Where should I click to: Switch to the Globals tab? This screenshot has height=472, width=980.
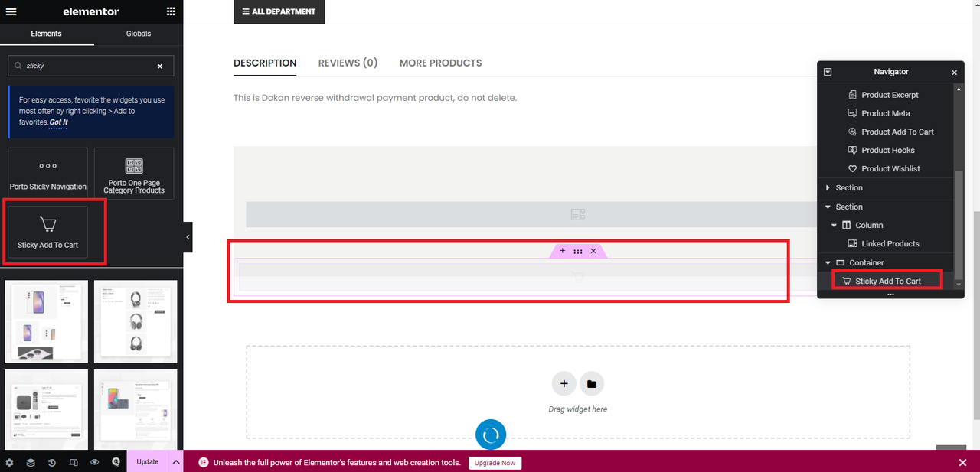pyautogui.click(x=139, y=34)
